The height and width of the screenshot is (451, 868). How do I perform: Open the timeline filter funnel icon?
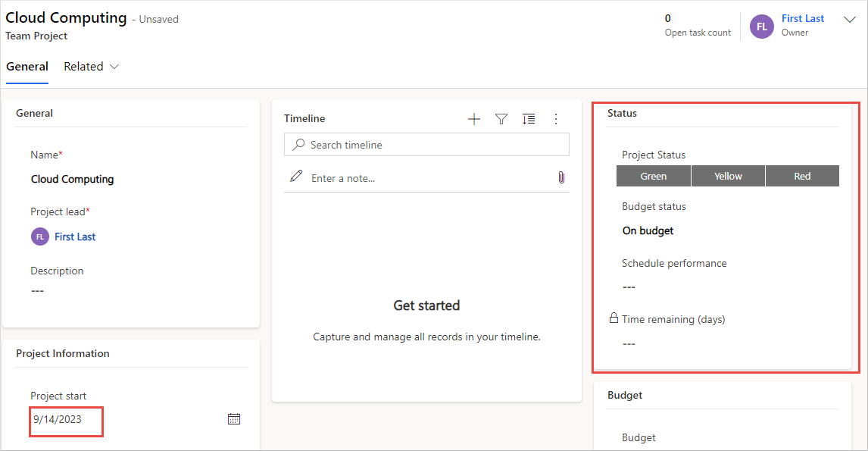[x=501, y=119]
